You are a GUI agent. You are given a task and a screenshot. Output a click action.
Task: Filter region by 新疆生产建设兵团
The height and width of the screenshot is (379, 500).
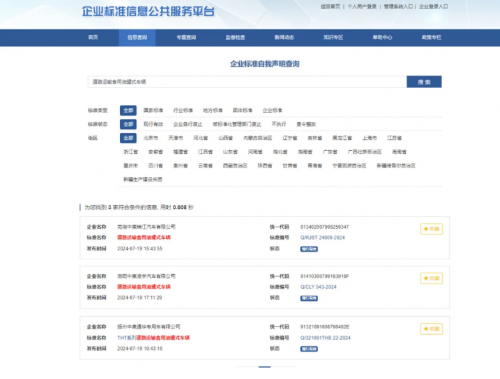click(x=143, y=179)
